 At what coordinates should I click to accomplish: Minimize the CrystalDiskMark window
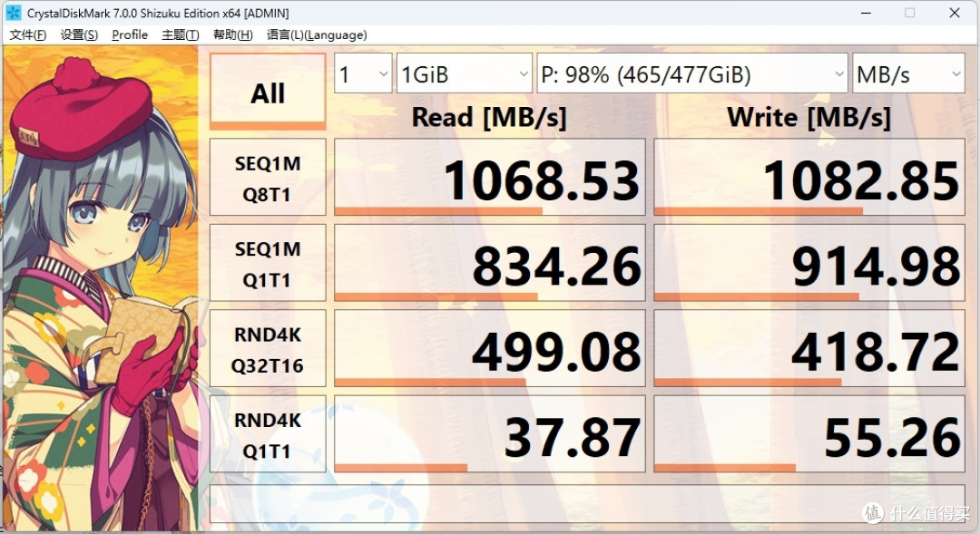tap(866, 13)
